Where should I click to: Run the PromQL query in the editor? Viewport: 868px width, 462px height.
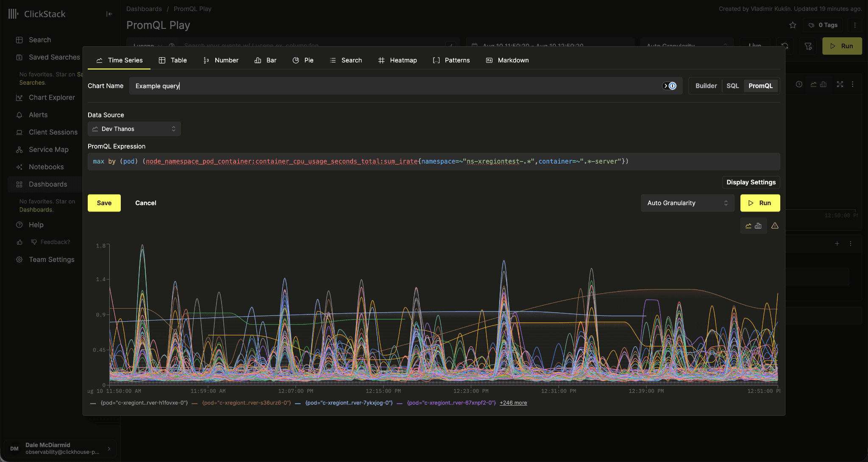click(760, 203)
